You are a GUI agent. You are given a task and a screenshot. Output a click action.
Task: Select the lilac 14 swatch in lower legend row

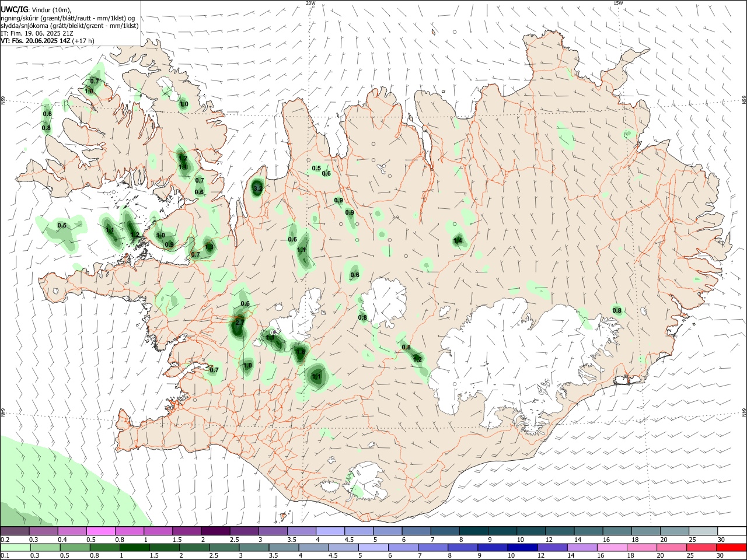582,548
